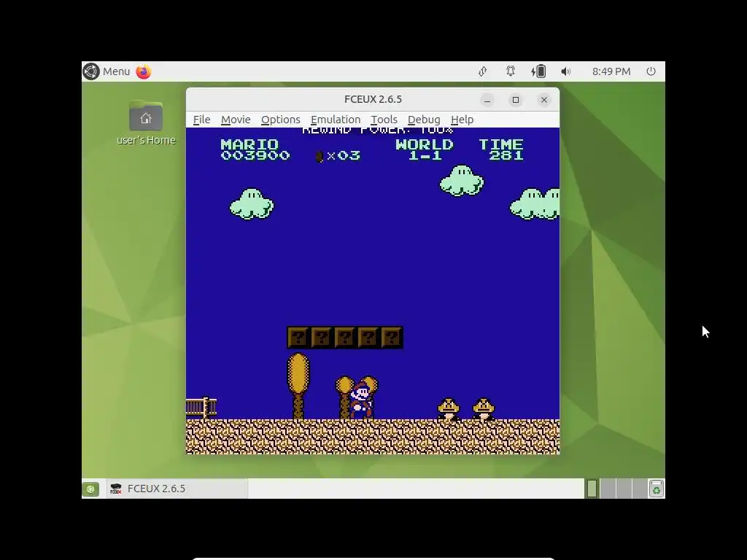This screenshot has height=560, width=747.
Task: Switch to the second workspace in switcher
Action: click(608, 489)
